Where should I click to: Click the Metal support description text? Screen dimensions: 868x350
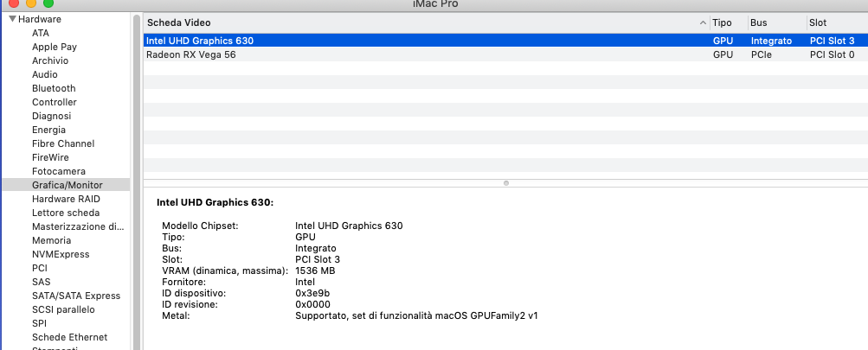[x=416, y=315]
